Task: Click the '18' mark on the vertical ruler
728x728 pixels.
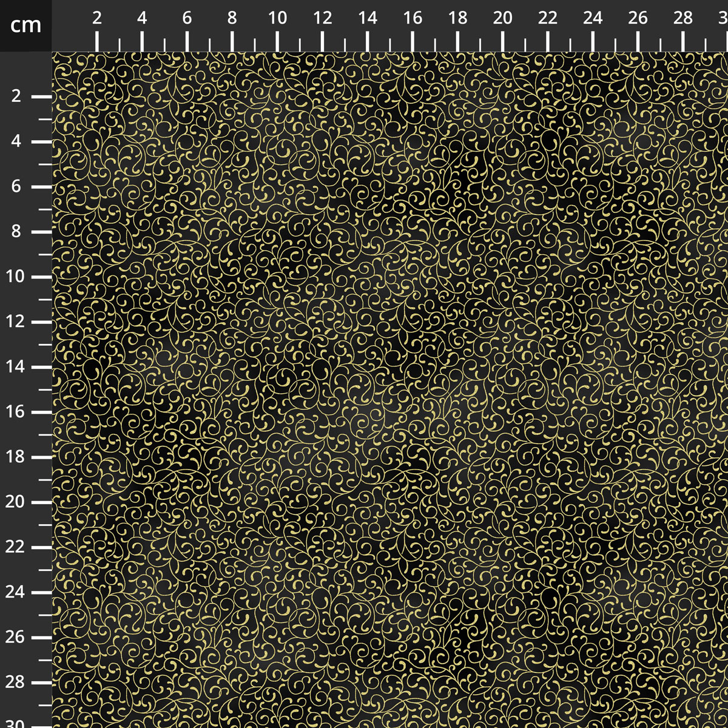Action: click(15, 457)
